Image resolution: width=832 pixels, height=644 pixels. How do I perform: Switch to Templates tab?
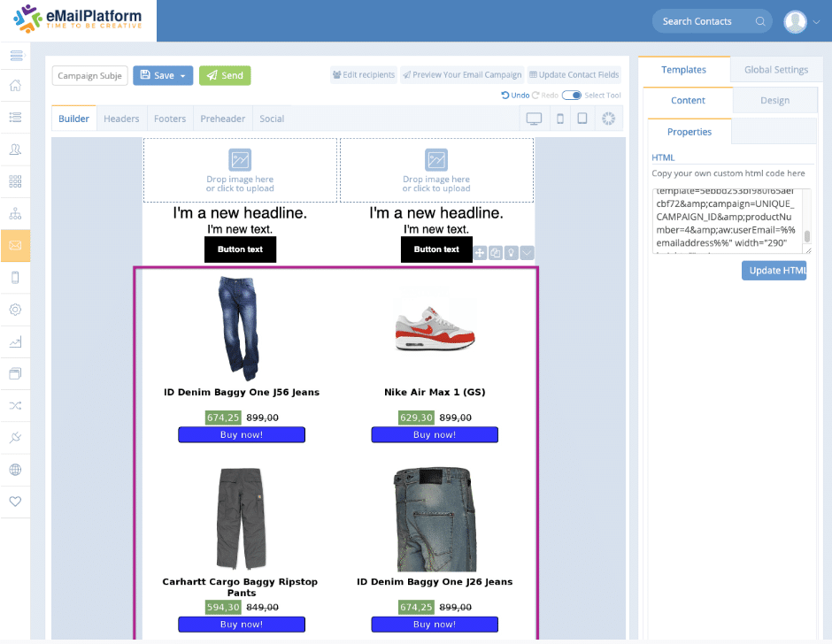pos(683,70)
